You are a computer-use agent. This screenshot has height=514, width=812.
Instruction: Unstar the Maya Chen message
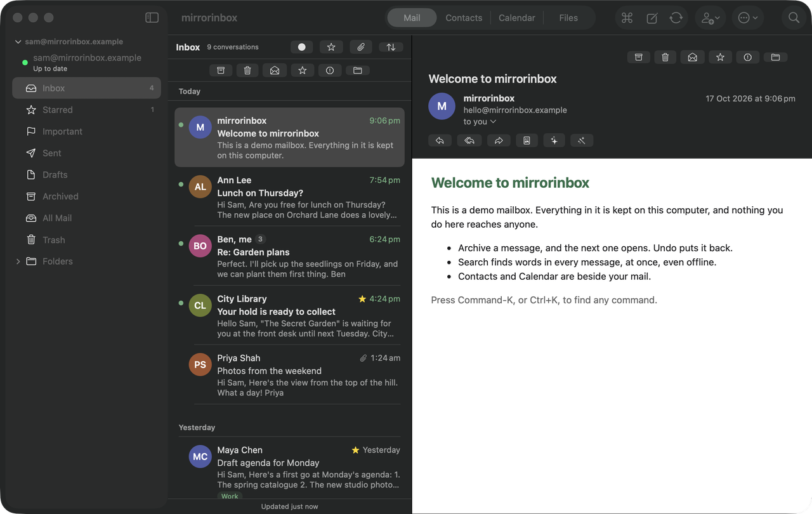pyautogui.click(x=355, y=450)
